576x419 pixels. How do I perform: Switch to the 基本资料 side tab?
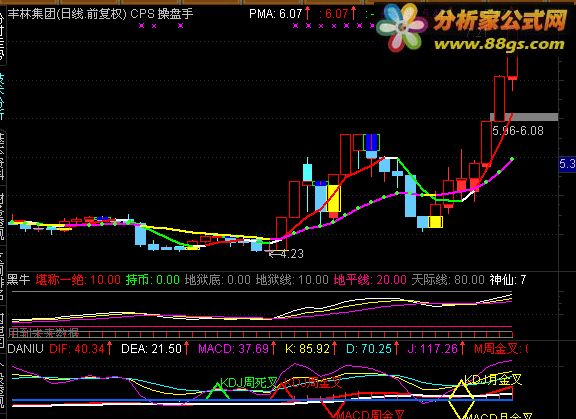pos(2,157)
